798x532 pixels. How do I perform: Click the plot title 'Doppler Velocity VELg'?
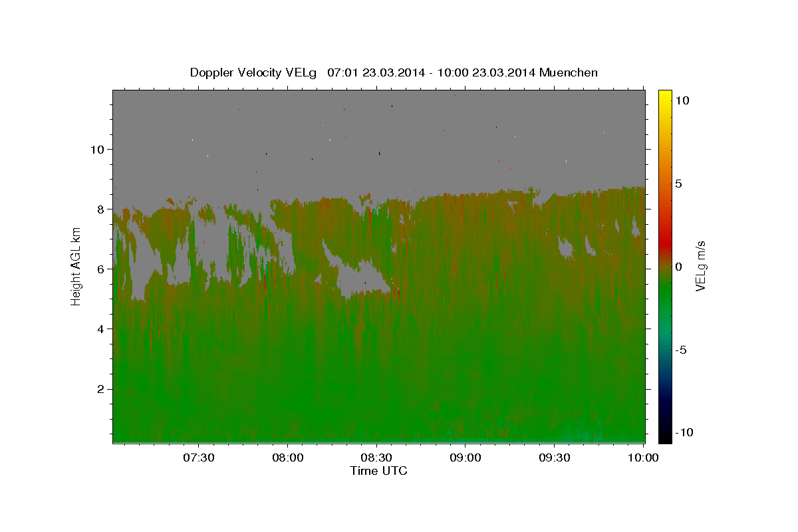[x=253, y=72]
